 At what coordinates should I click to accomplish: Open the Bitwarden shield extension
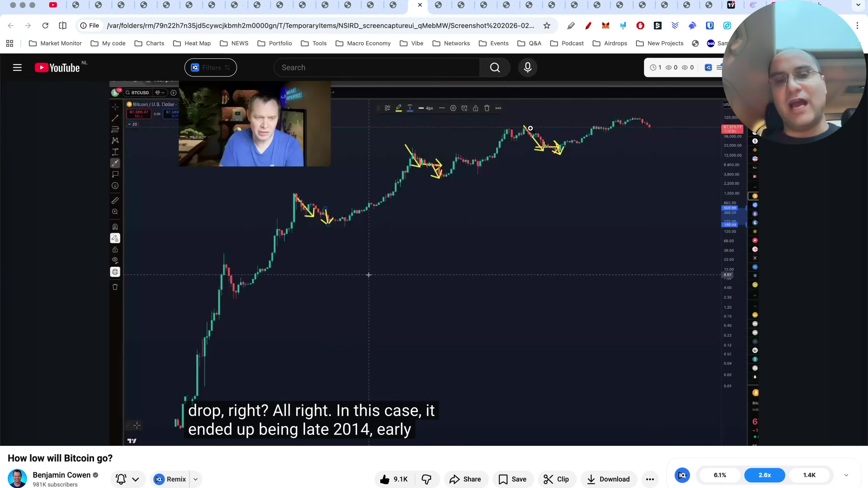(x=710, y=26)
